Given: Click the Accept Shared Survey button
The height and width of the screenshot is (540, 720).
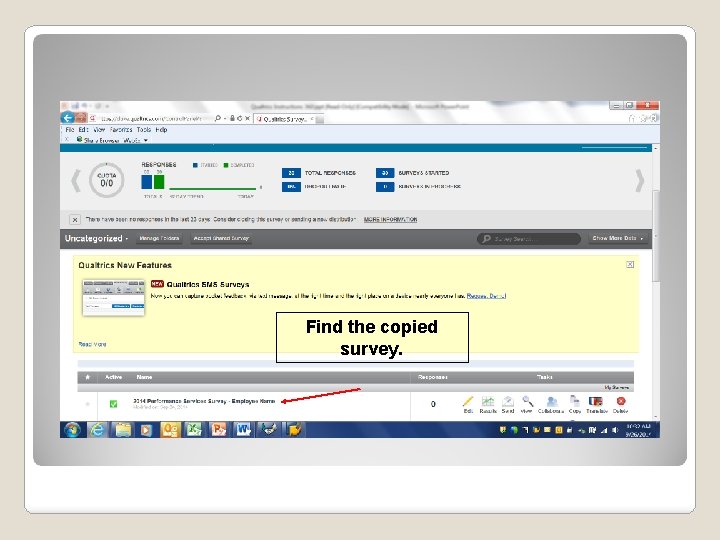Looking at the screenshot, I should tap(221, 238).
